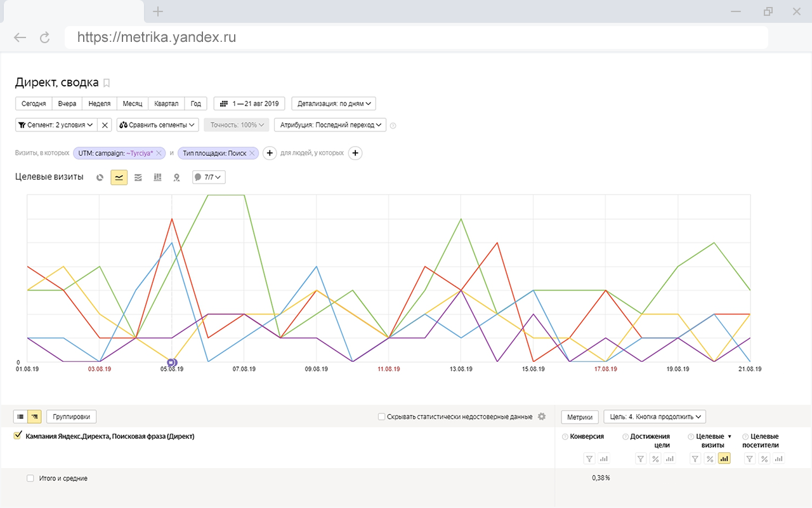The image size is (812, 508).
Task: Select the Неделя period tab
Action: point(100,104)
